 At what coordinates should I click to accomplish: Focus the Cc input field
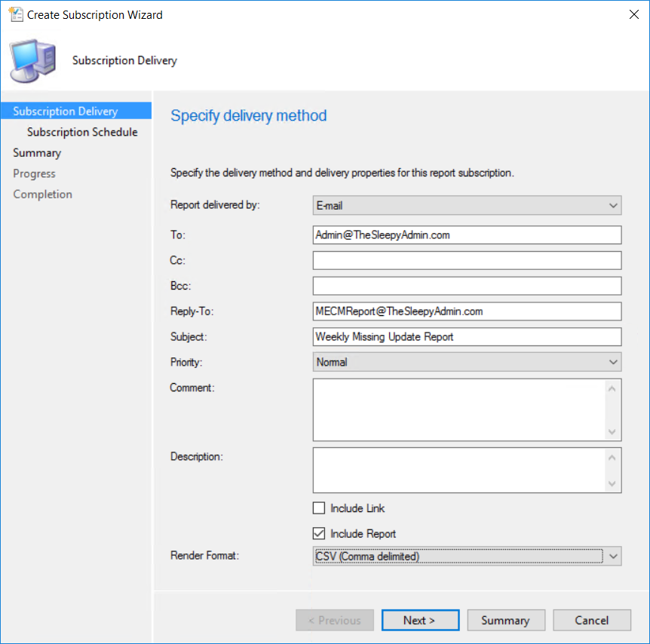pos(467,260)
